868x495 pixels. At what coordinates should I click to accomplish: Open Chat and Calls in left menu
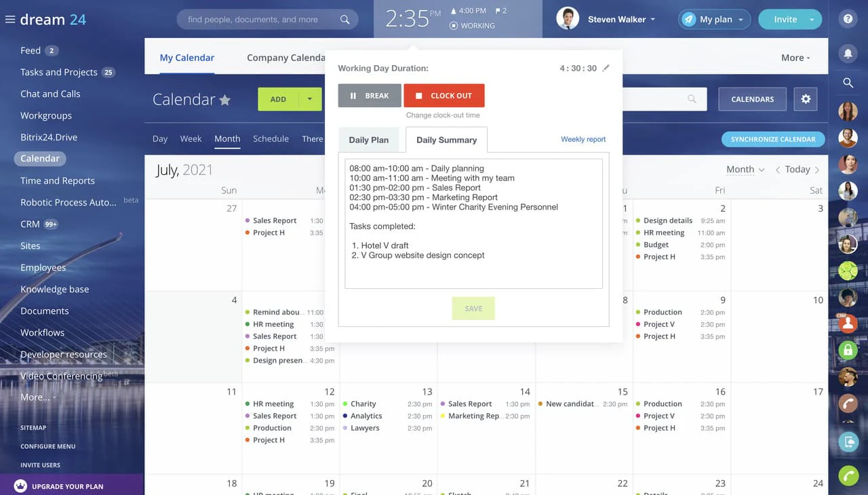point(50,94)
